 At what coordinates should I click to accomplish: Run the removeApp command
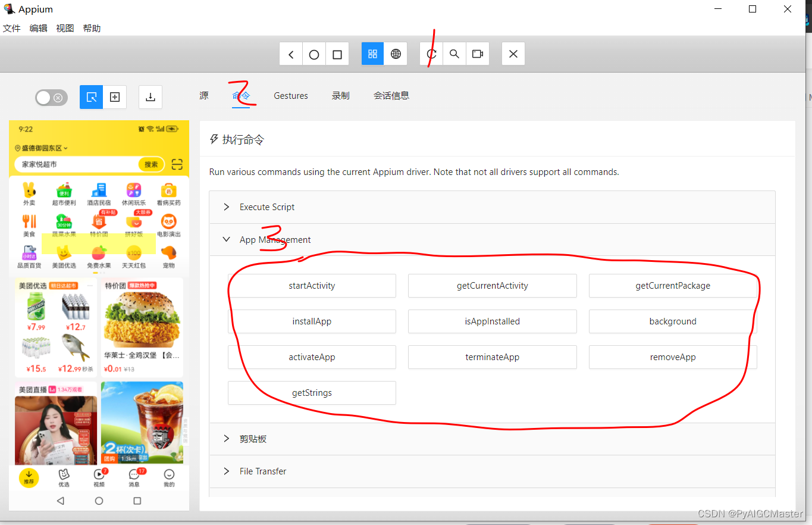673,357
